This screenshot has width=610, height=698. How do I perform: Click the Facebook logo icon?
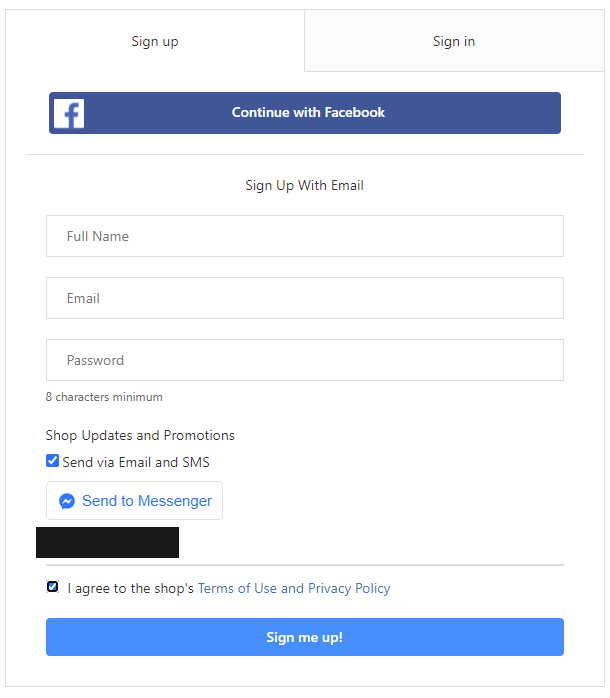pos(69,113)
